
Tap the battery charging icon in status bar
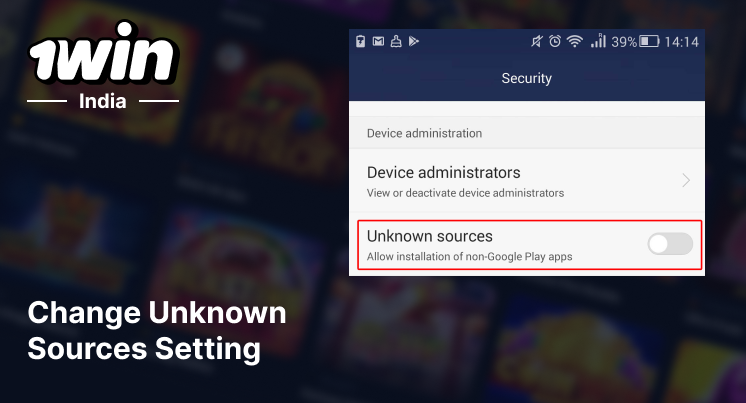point(360,41)
